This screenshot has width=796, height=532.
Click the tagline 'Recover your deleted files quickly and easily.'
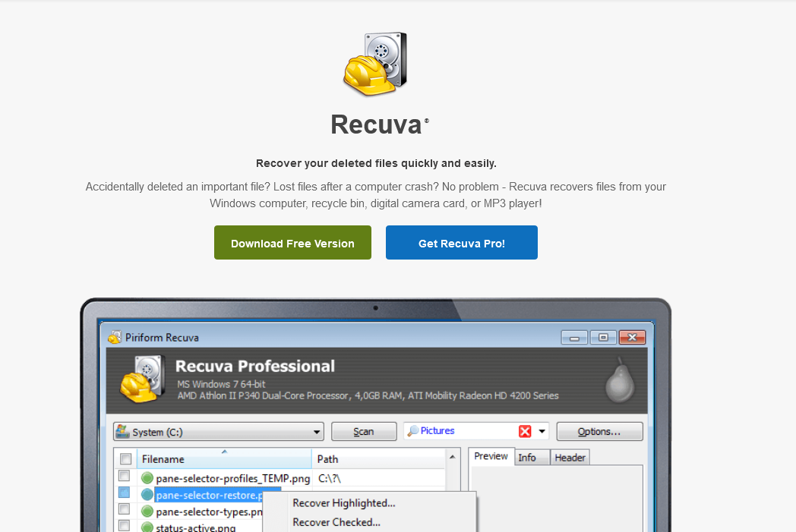point(376,163)
